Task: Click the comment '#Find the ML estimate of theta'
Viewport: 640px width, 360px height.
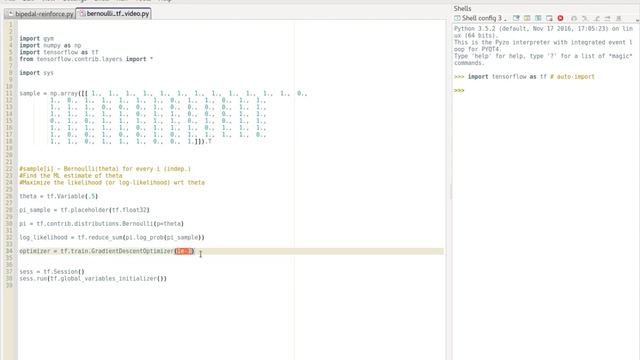Action: click(x=71, y=176)
